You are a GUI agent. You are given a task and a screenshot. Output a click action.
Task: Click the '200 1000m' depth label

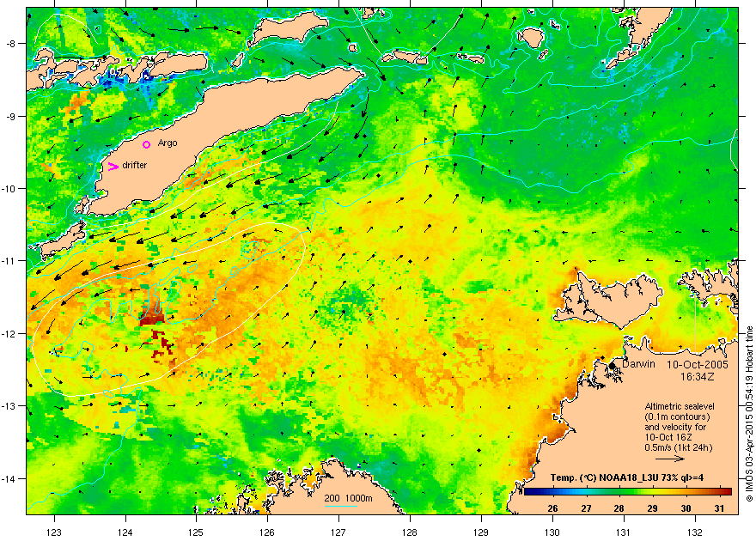pos(348,498)
